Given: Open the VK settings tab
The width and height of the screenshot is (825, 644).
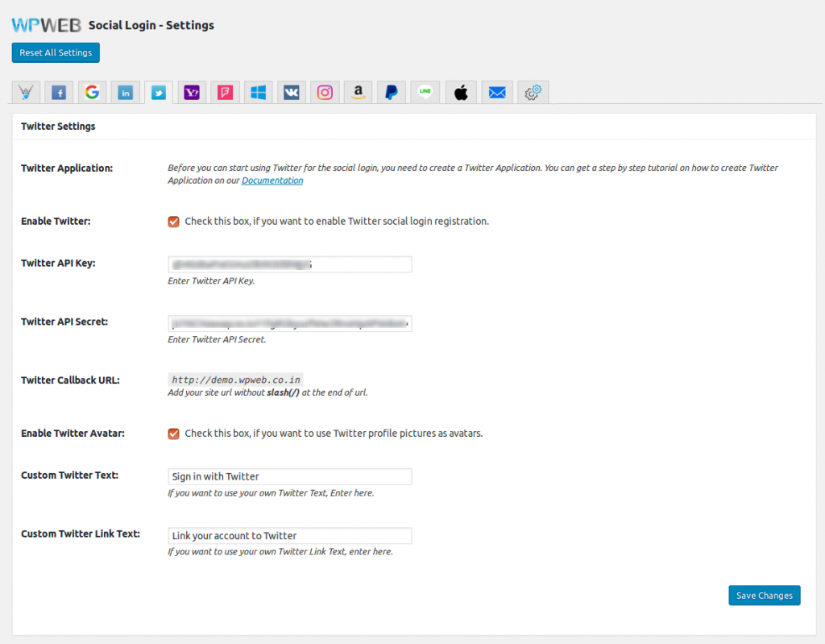Looking at the screenshot, I should 291,93.
